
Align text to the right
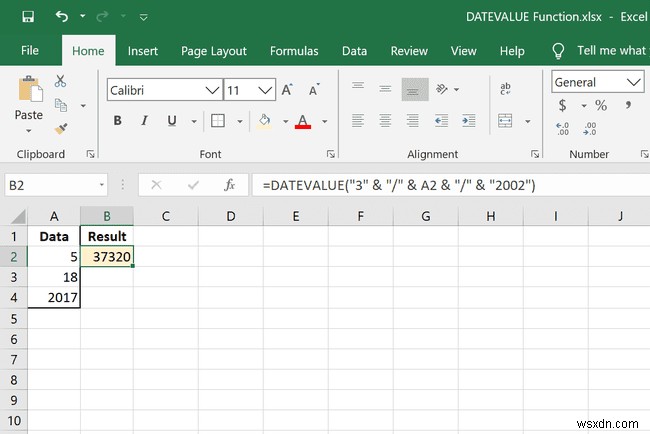pyautogui.click(x=412, y=121)
